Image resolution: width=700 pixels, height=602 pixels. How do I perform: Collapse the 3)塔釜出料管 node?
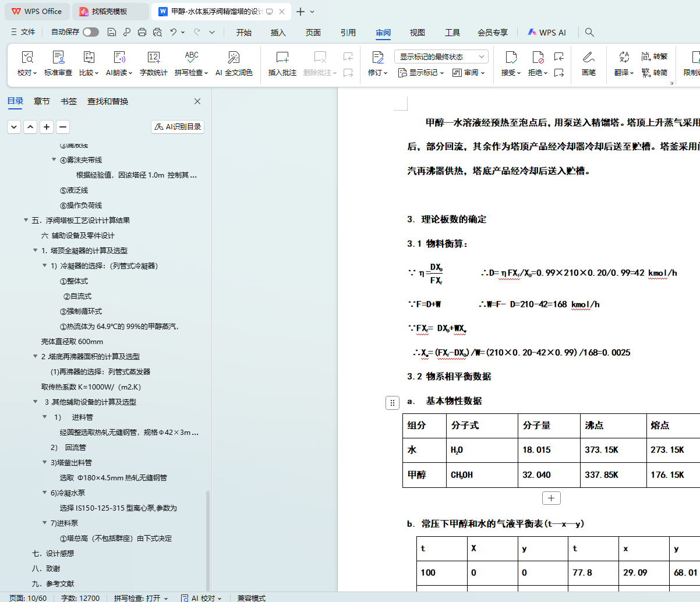tap(45, 462)
